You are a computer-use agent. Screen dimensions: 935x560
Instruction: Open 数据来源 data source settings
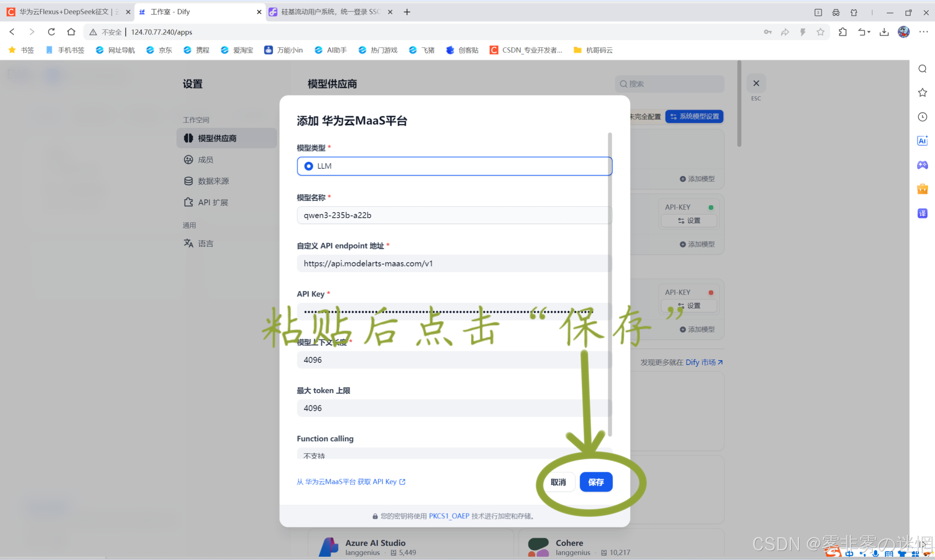click(x=206, y=181)
